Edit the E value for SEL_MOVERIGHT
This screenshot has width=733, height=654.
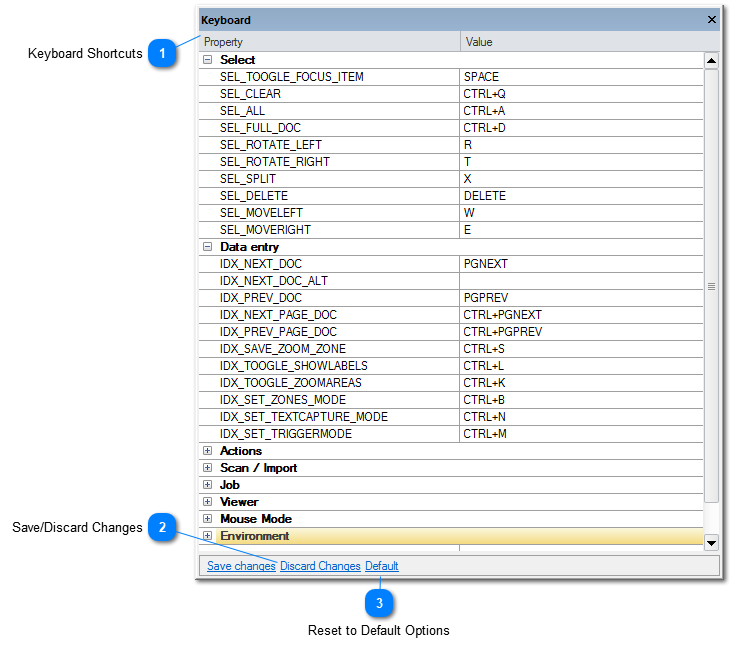582,230
